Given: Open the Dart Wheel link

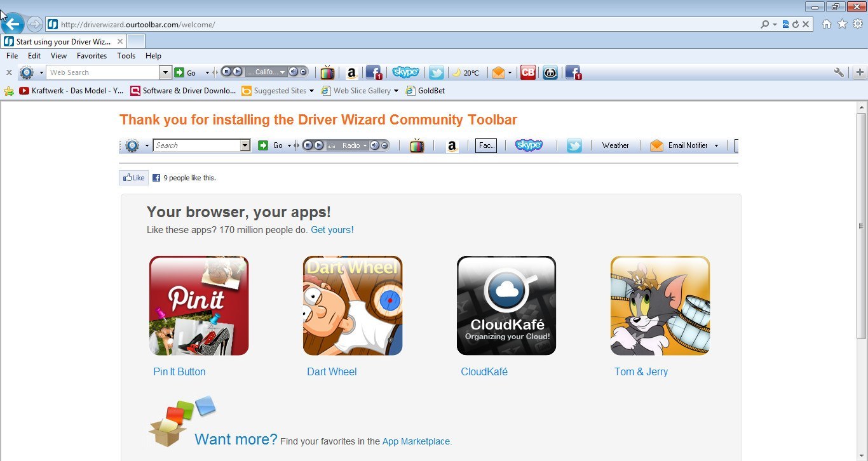Looking at the screenshot, I should tap(332, 371).
